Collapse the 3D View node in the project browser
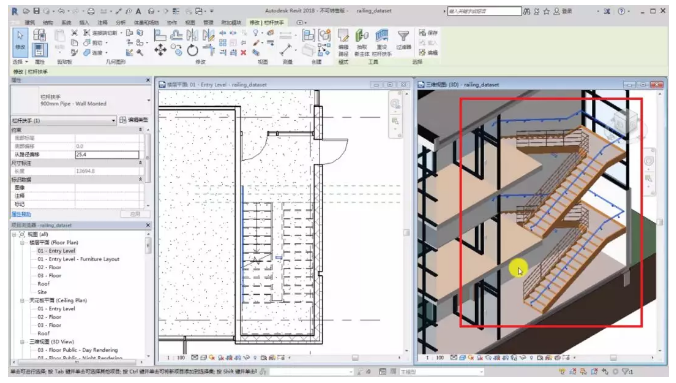This screenshot has height=383, width=676. pyautogui.click(x=22, y=342)
